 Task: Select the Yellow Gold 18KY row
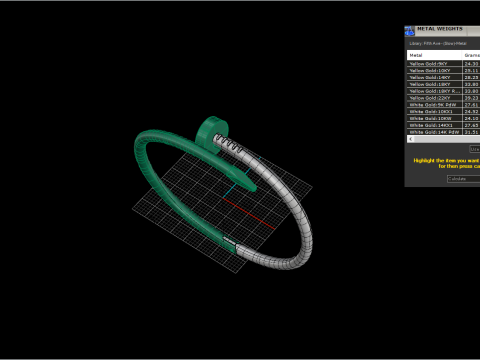[x=443, y=84]
